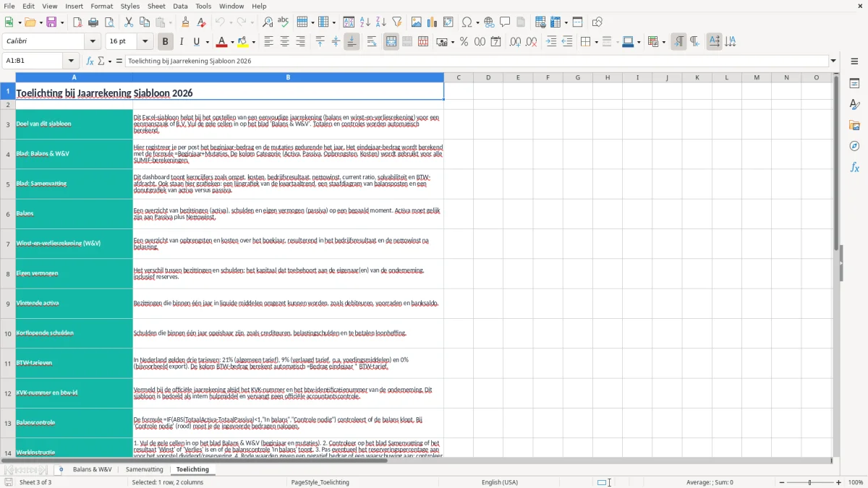The image size is (868, 488).
Task: Toggle Bold formatting
Action: point(165,42)
